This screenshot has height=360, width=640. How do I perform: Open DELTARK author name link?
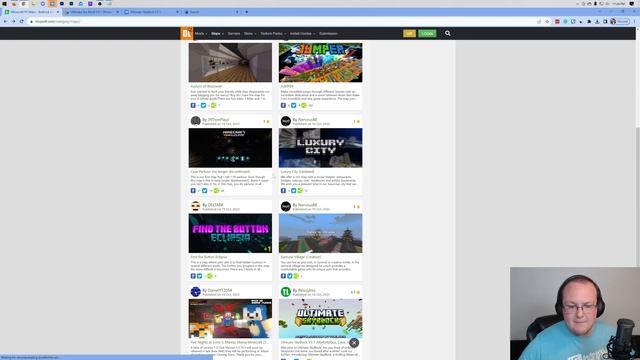216,204
